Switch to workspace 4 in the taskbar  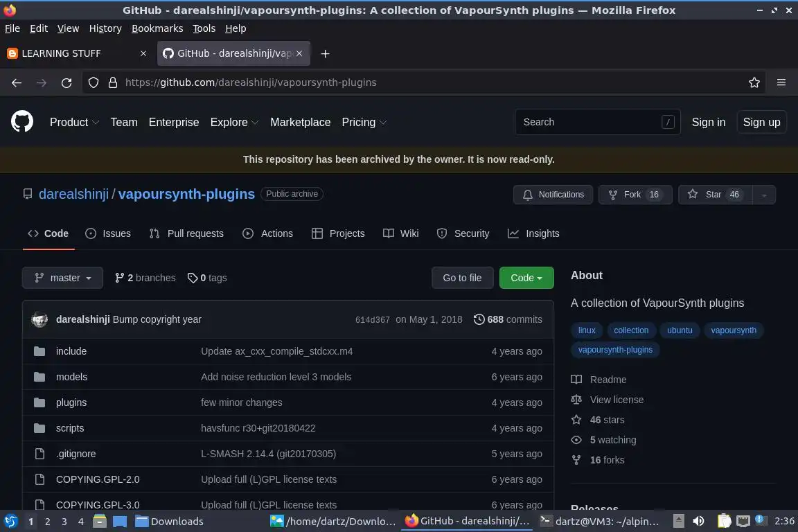tap(81, 522)
